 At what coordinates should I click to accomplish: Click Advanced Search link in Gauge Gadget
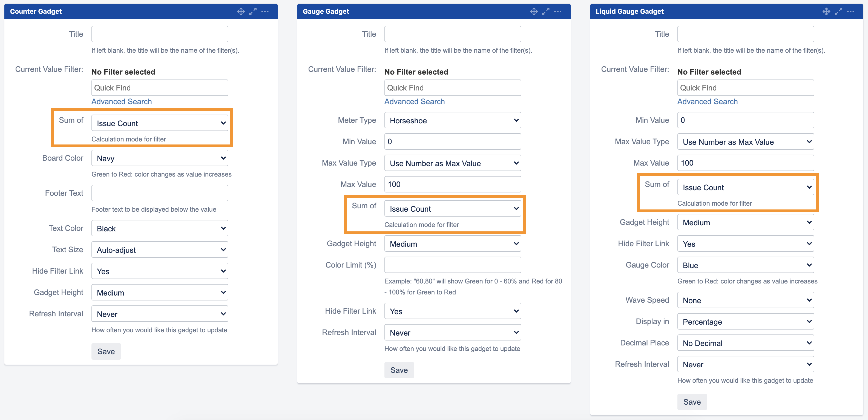[414, 101]
